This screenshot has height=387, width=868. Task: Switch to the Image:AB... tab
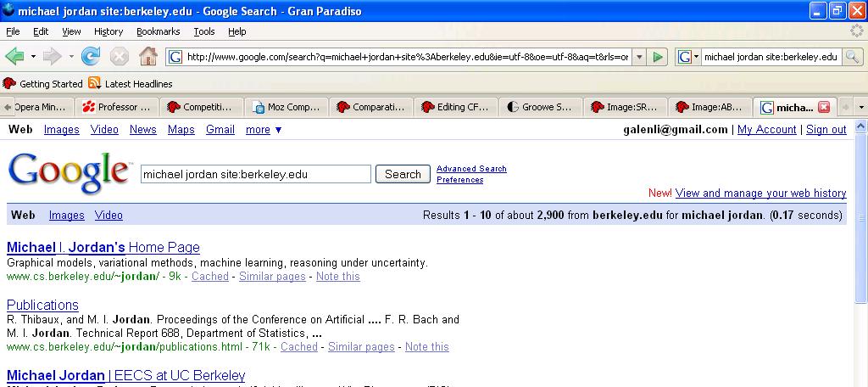click(710, 107)
